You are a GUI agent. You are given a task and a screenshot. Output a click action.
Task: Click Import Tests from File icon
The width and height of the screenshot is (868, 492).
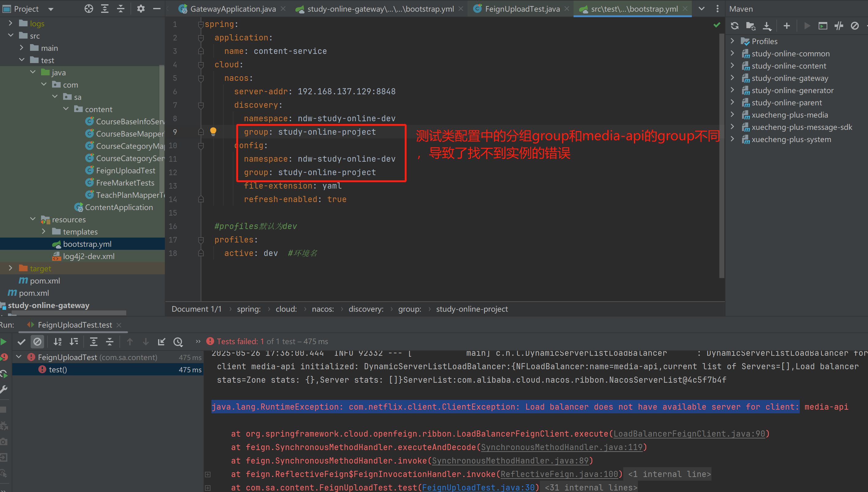coord(161,342)
